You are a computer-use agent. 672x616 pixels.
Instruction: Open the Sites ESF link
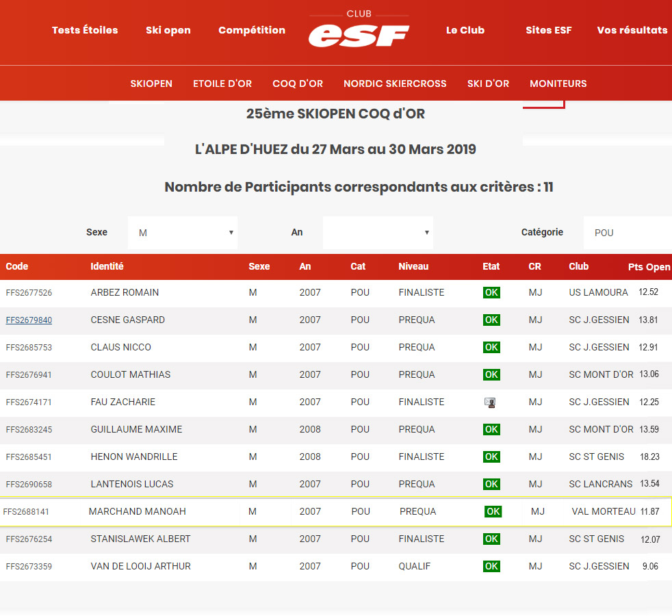pos(548,30)
